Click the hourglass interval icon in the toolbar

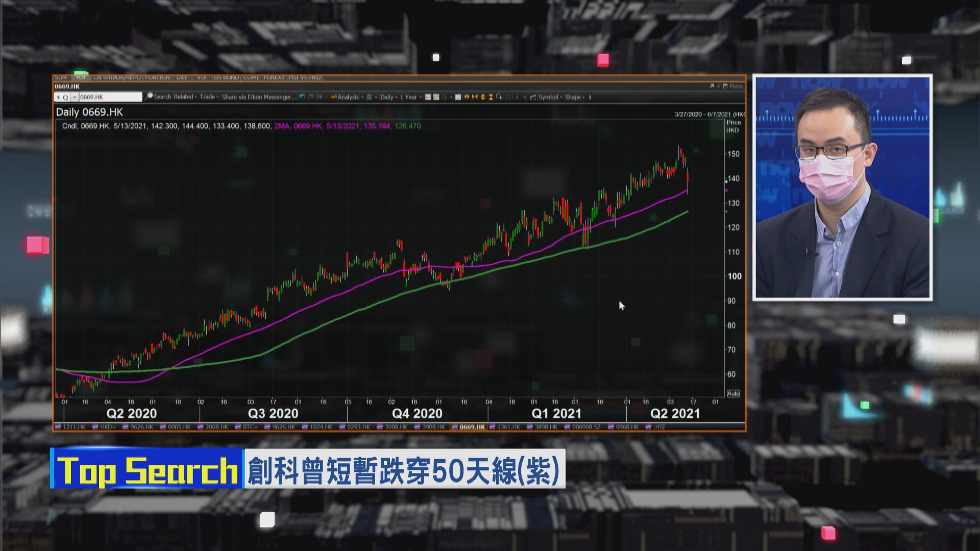tap(491, 97)
